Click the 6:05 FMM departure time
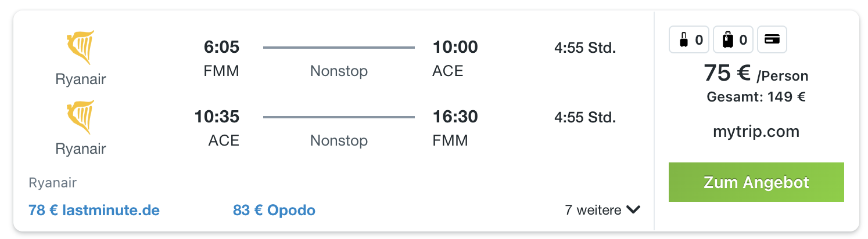This screenshot has width=868, height=239. [221, 48]
